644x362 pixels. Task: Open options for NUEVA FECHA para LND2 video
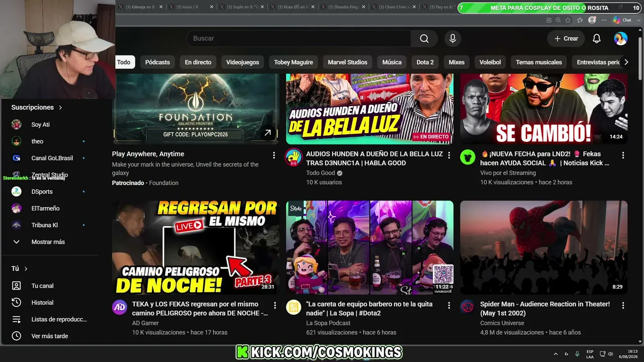click(623, 155)
